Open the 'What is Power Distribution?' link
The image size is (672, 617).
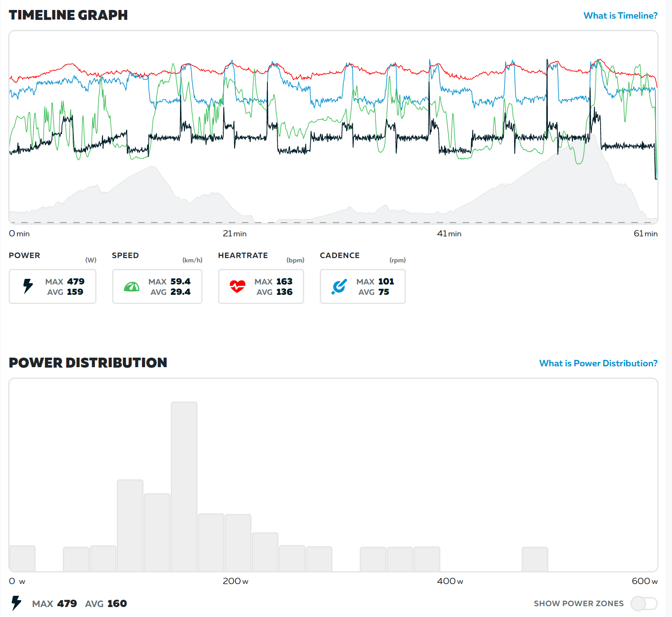pyautogui.click(x=598, y=363)
